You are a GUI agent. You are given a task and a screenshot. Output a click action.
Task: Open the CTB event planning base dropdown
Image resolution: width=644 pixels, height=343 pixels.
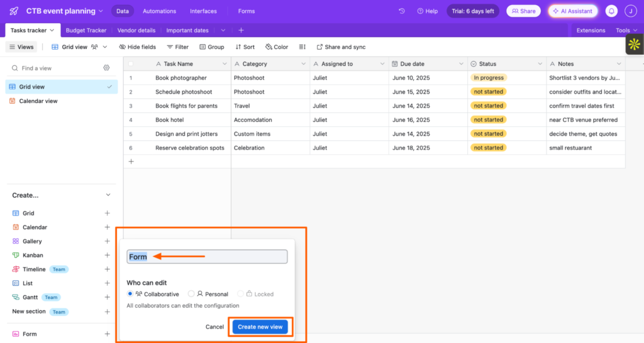(65, 11)
